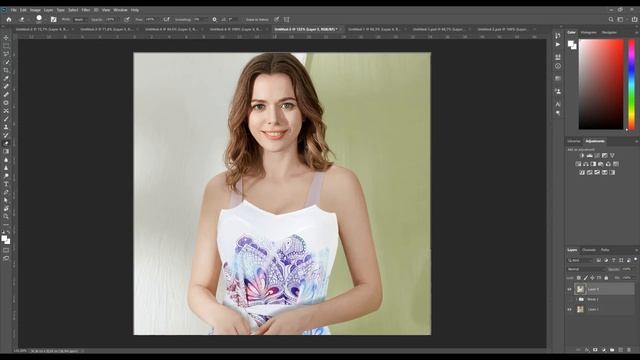Select the Rectangular Marquee tool
640x360 pixels.
click(x=6, y=46)
